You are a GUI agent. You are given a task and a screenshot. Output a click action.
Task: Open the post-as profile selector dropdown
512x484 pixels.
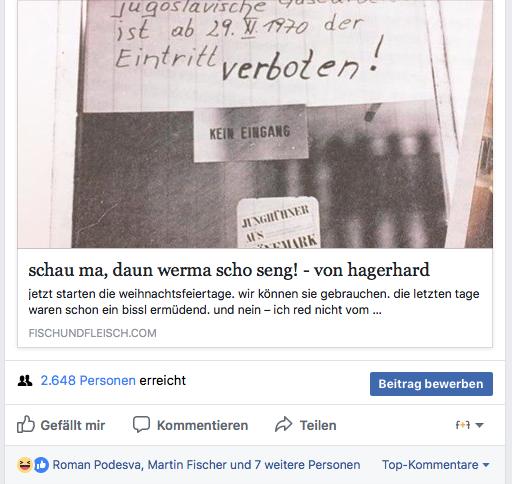(x=469, y=425)
